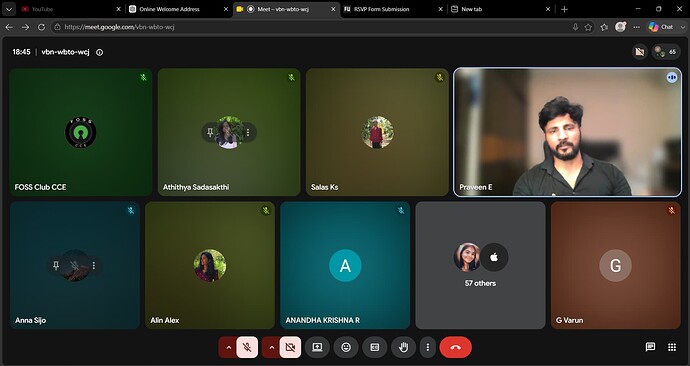Select the FOSS Club CCE tile
Image resolution: width=690 pixels, height=366 pixels.
coord(81,132)
